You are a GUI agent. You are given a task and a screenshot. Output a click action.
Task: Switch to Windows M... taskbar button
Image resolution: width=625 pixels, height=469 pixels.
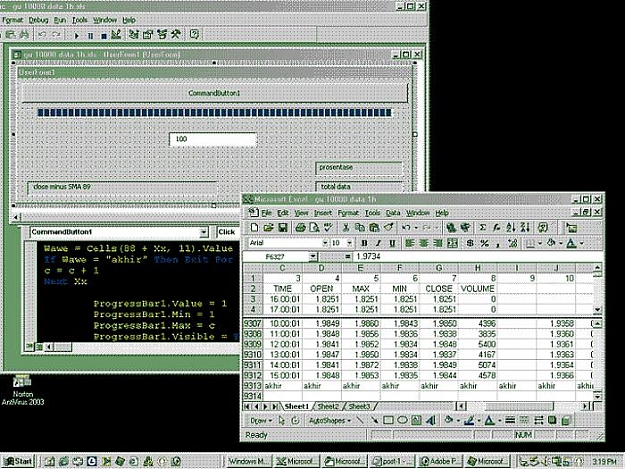click(249, 461)
